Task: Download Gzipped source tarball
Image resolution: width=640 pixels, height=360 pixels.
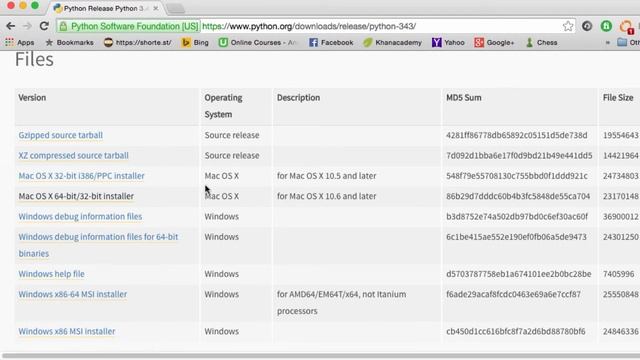Action: 60,135
